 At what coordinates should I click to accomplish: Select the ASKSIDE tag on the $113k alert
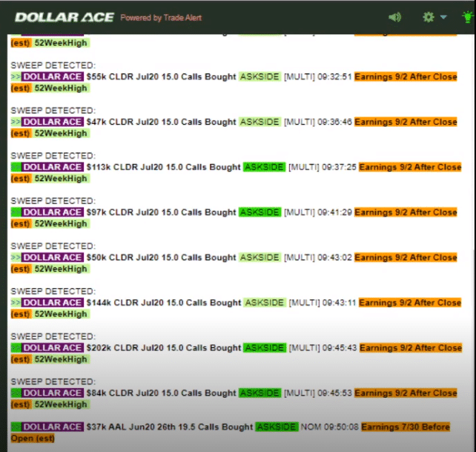point(265,167)
